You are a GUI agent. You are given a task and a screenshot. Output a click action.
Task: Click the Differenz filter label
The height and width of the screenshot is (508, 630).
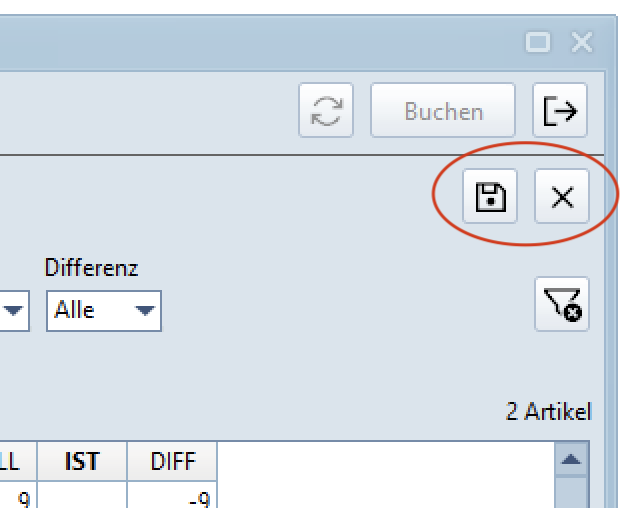(91, 268)
